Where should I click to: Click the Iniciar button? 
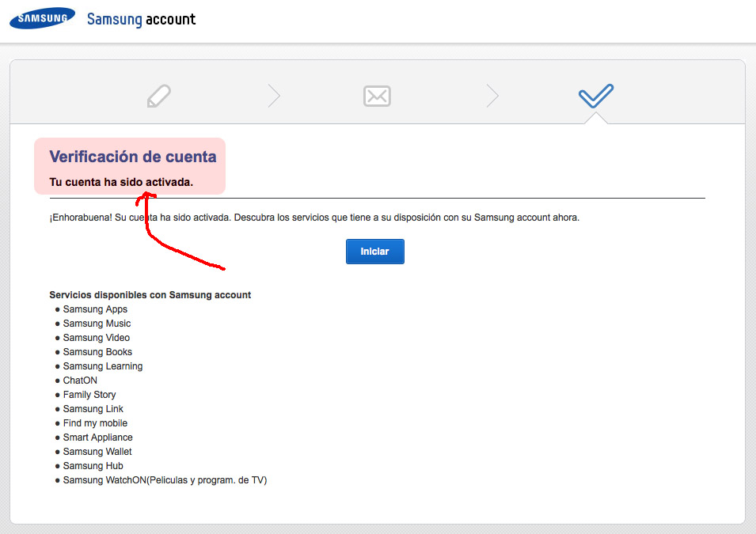pyautogui.click(x=375, y=252)
